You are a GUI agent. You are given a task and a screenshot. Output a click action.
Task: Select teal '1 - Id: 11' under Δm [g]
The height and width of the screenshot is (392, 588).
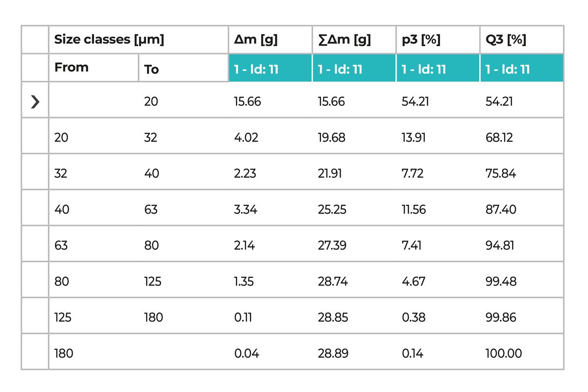256,70
